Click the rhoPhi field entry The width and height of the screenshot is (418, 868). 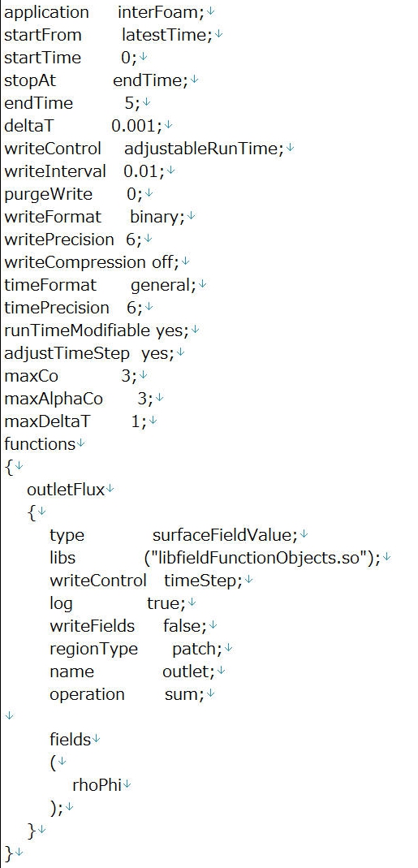(x=97, y=785)
